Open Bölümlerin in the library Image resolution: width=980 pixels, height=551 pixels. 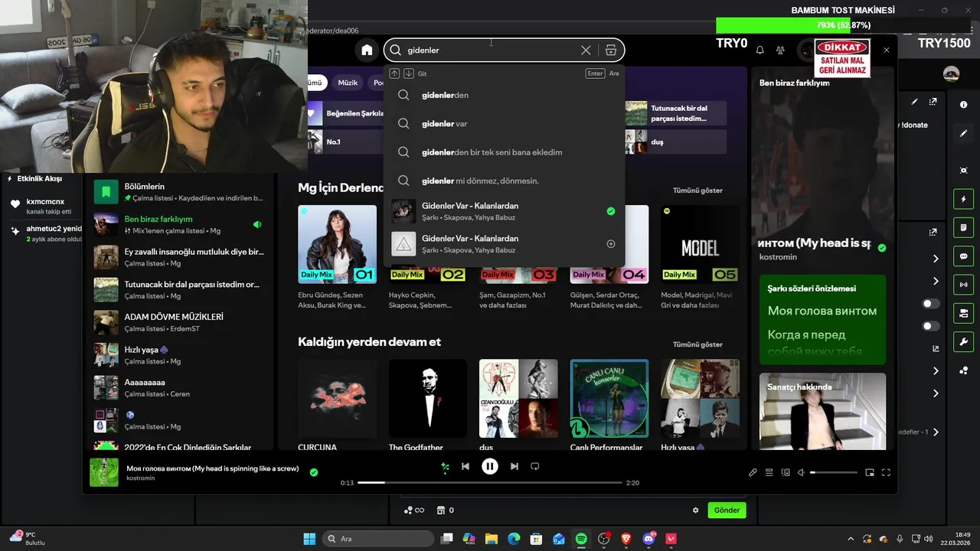178,192
